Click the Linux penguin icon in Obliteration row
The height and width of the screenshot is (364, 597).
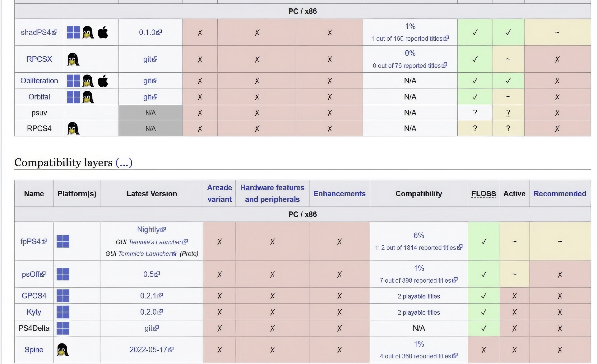point(88,81)
